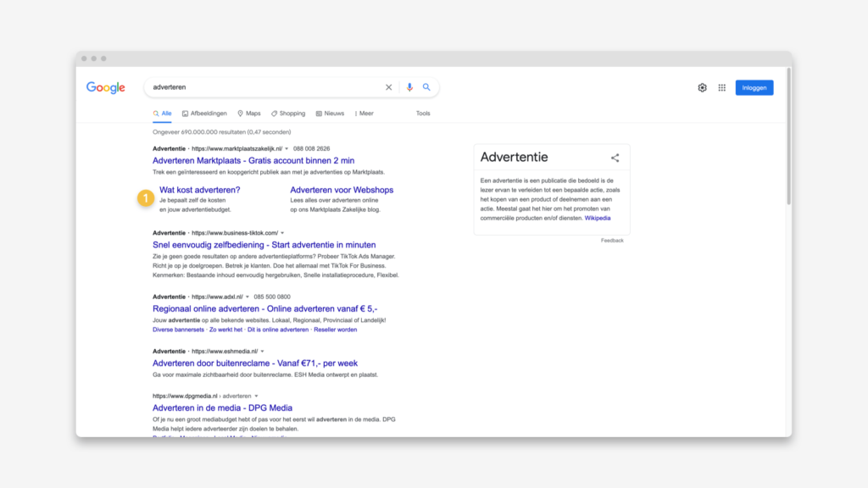The width and height of the screenshot is (868, 488).
Task: Expand business-tiktok.com ad URL arrow
Action: 282,233
